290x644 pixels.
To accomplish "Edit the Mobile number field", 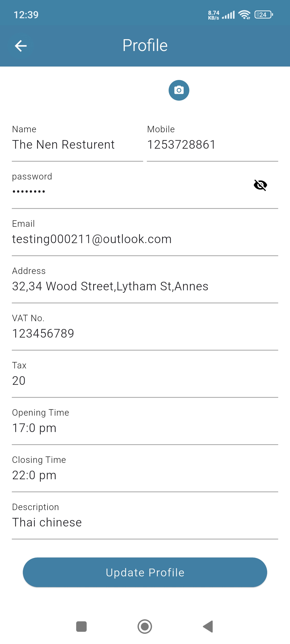I will click(212, 145).
